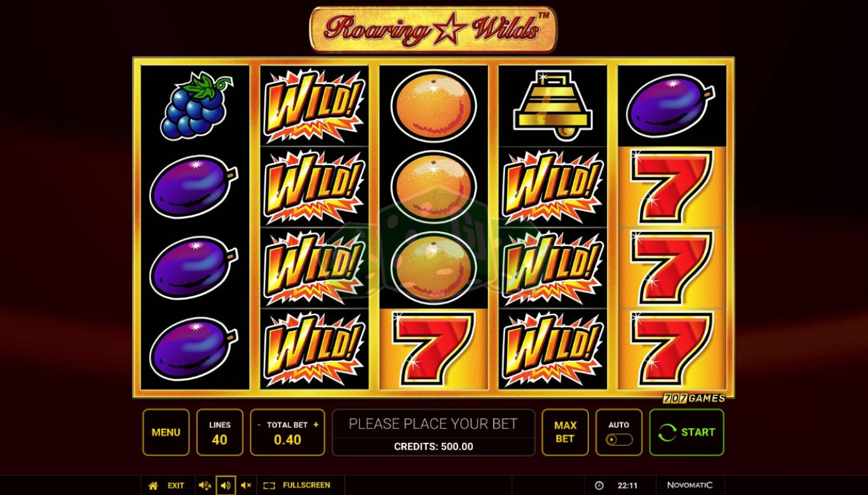Decrease total bet with minus sign

[x=259, y=425]
